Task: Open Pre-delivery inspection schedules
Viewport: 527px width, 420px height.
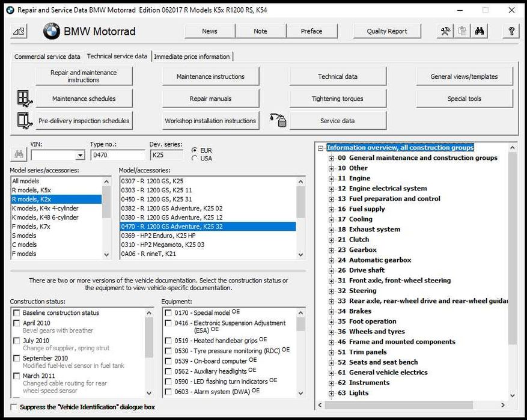Action: coord(84,121)
